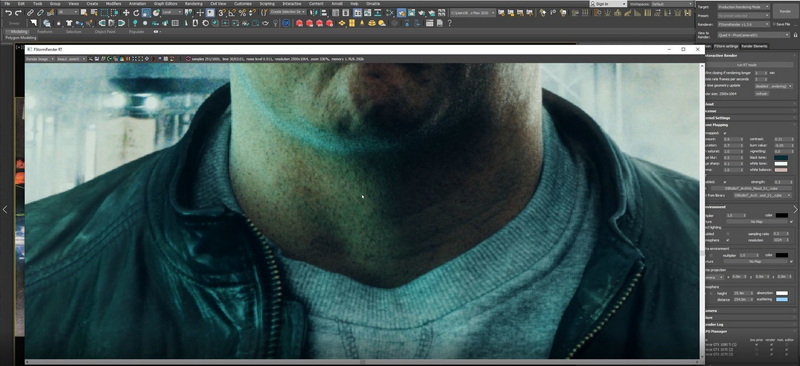
Task: Open the atmosphere scattering blue swatch
Action: click(782, 300)
